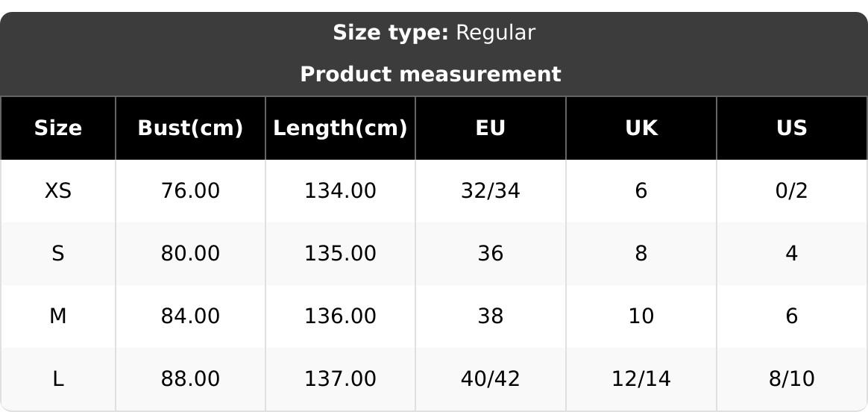Viewport: 868px width, 412px height.
Task: Click the Bust(cm) column header
Action: tap(190, 128)
